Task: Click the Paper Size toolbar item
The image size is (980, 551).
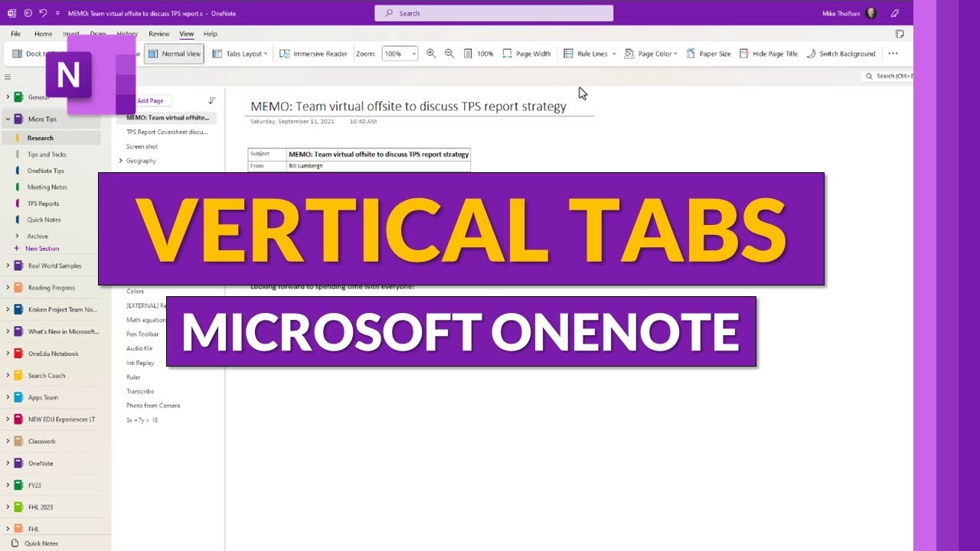Action: click(x=708, y=54)
